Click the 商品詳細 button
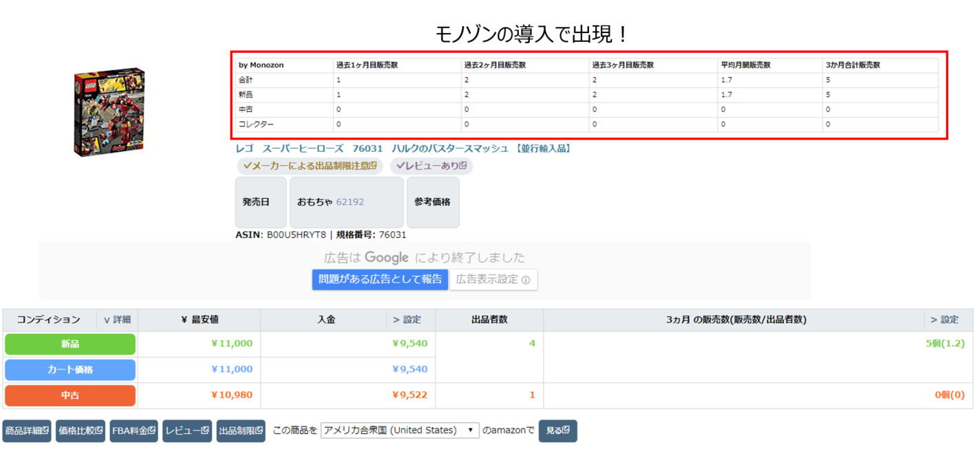 [x=27, y=430]
